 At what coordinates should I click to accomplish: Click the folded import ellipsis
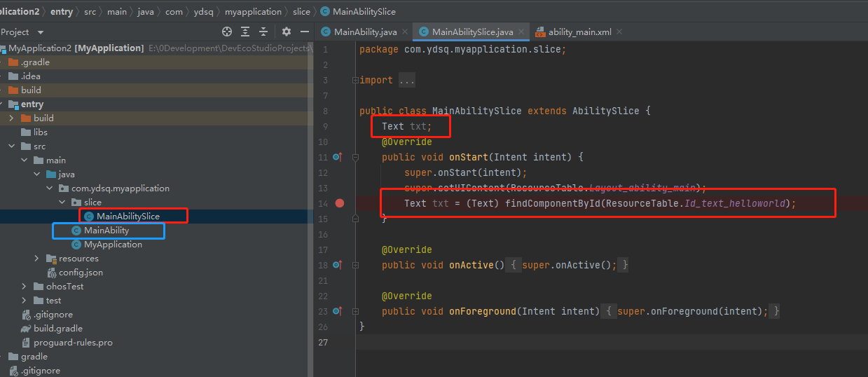[x=407, y=81]
